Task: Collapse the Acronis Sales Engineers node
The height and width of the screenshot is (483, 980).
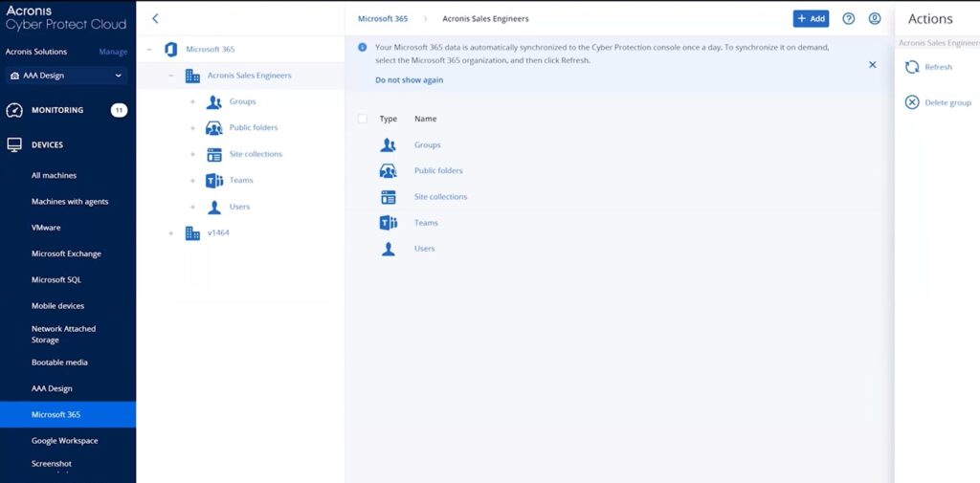Action: click(x=171, y=76)
